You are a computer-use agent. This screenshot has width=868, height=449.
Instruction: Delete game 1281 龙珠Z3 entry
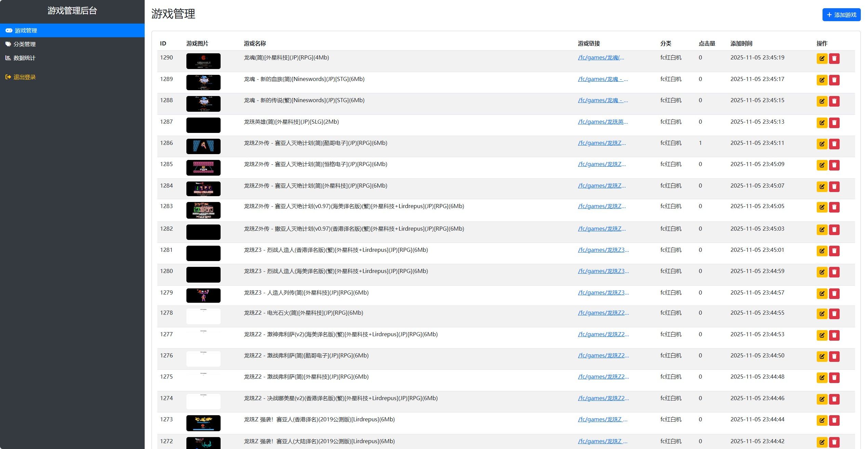point(834,251)
